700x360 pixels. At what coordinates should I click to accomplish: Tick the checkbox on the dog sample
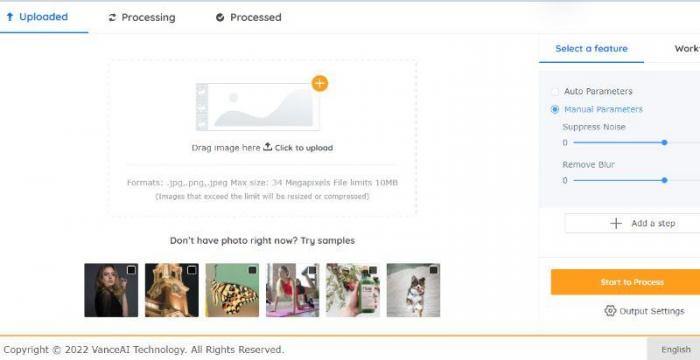pyautogui.click(x=433, y=270)
